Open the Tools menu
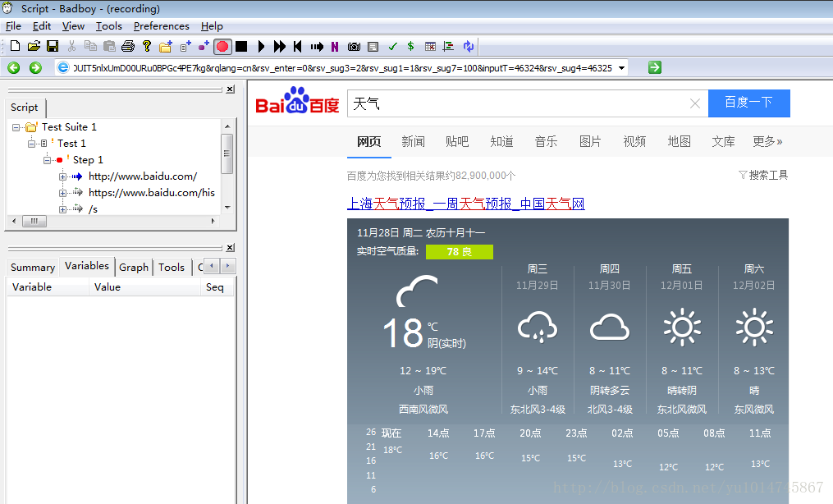This screenshot has height=504, width=833. click(109, 26)
